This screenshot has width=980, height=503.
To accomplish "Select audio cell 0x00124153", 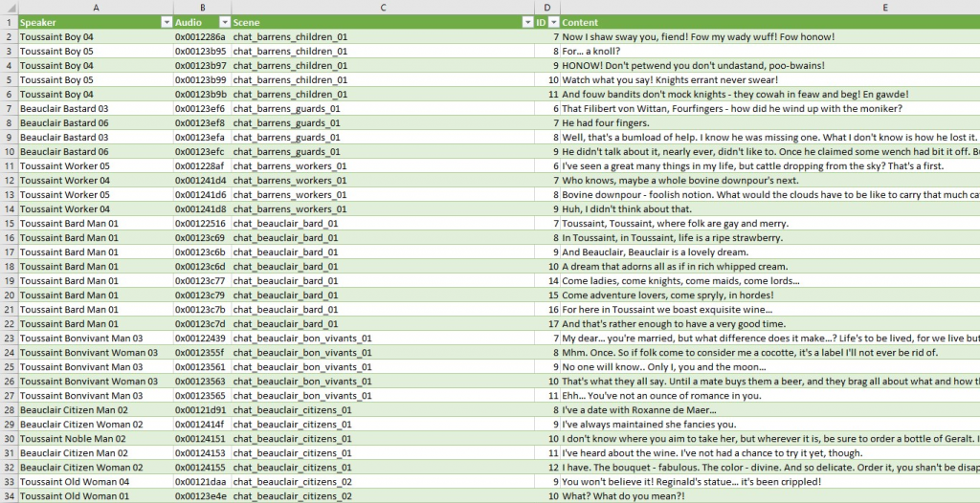I will pyautogui.click(x=203, y=453).
